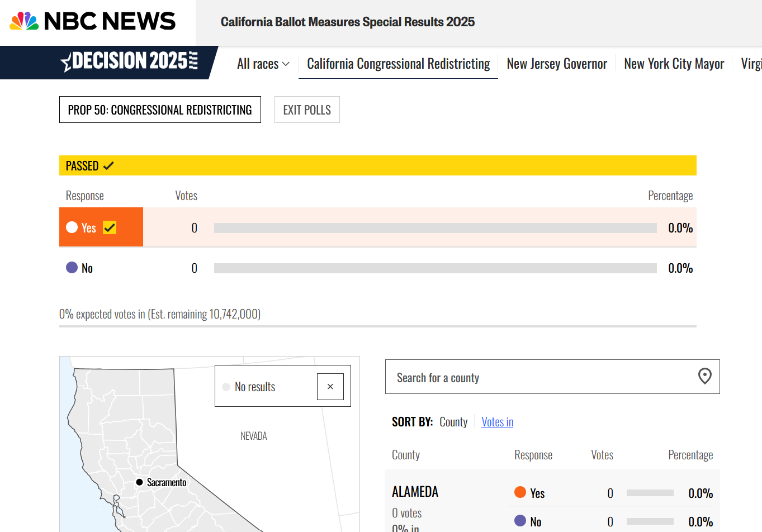762x532 pixels.
Task: Open the New Jersey Governor tab
Action: (x=556, y=64)
